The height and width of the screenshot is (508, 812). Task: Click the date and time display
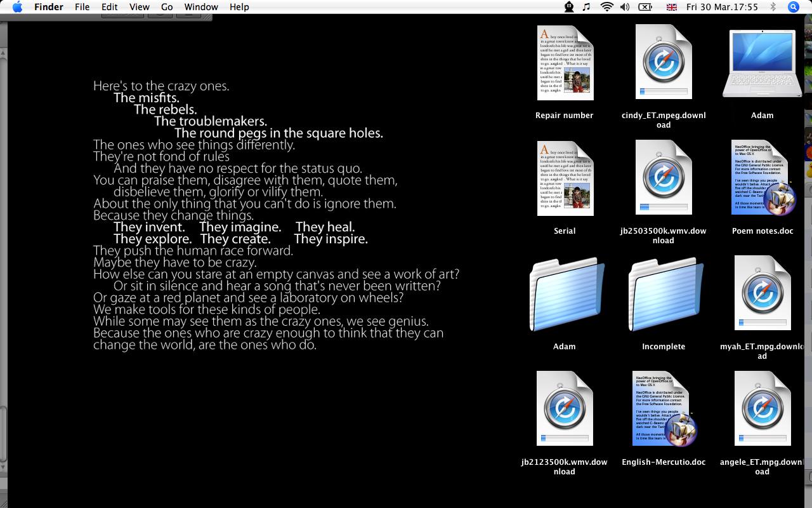(722, 7)
